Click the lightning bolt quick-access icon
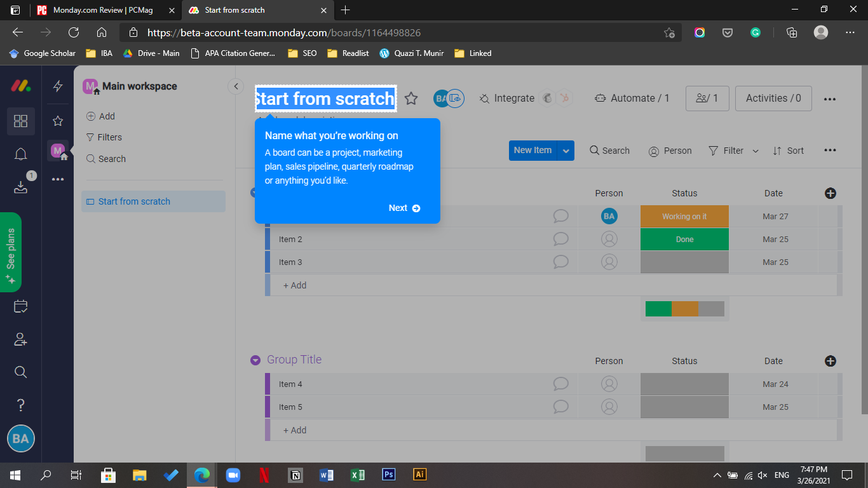 58,86
